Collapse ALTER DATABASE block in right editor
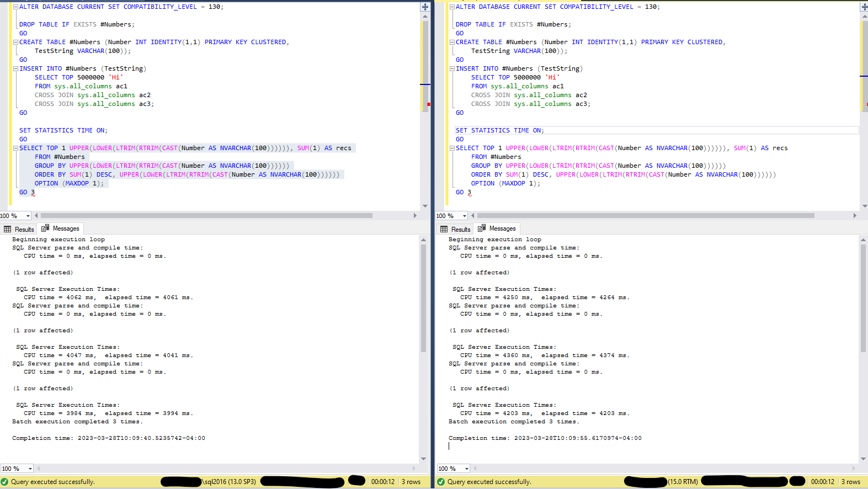This screenshot has width=868, height=489. [452, 7]
